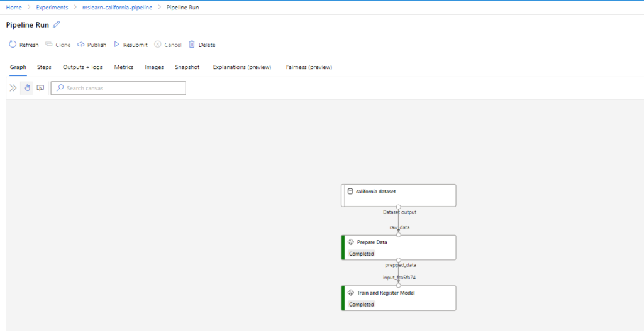Click the Delete trash icon

[192, 45]
